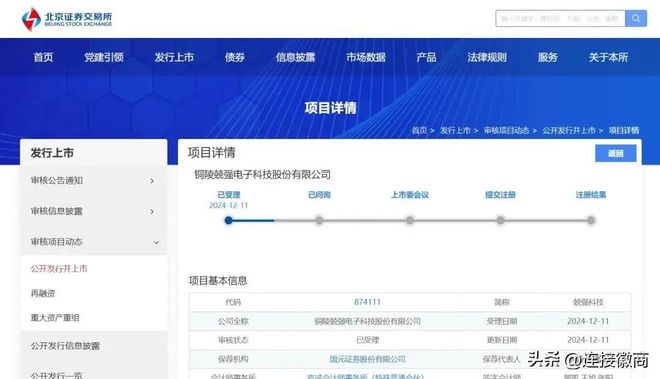Viewport: 660px width, 379px height.
Task: Collapse 审核项目动态 chevron in sidebar
Action: (x=156, y=242)
